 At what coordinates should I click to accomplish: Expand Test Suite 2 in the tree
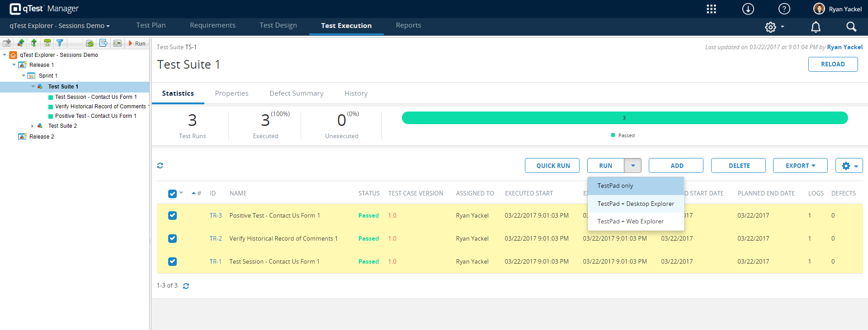pos(33,126)
